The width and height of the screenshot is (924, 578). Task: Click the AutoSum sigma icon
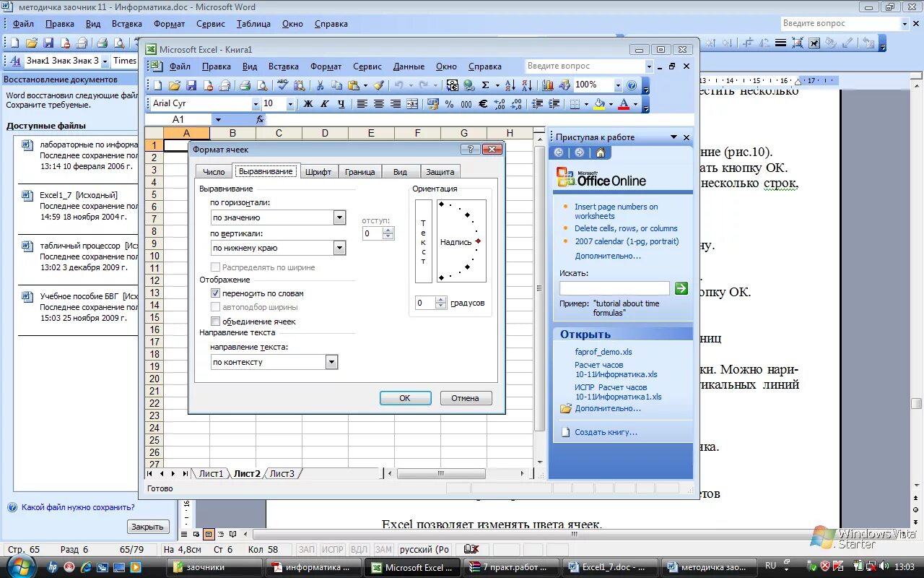point(485,85)
